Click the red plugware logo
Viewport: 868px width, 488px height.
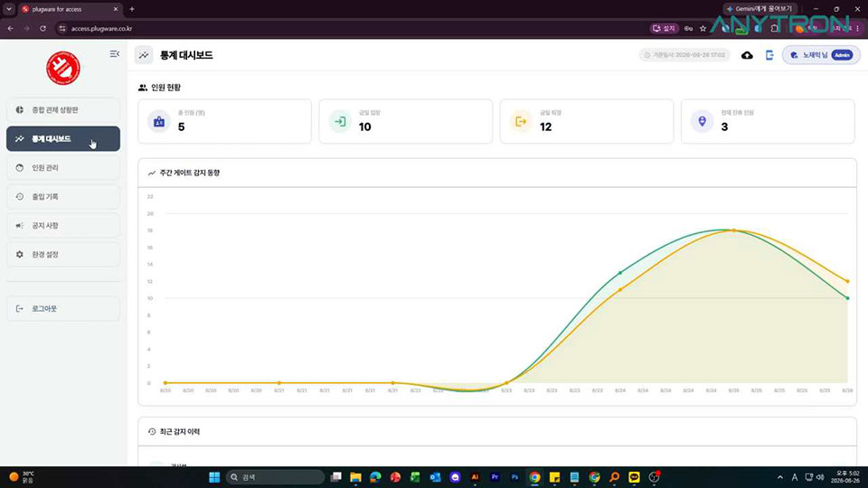(x=63, y=68)
